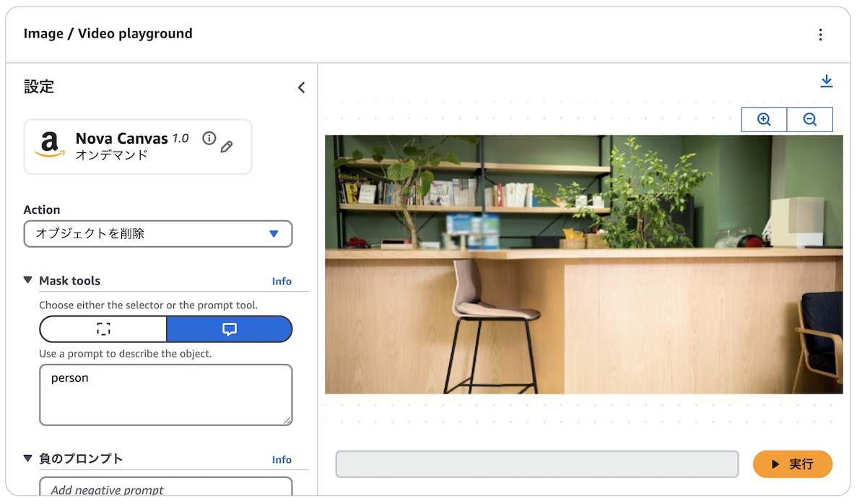
Task: Open the Action dropdown オブジェクトを削除
Action: [157, 233]
